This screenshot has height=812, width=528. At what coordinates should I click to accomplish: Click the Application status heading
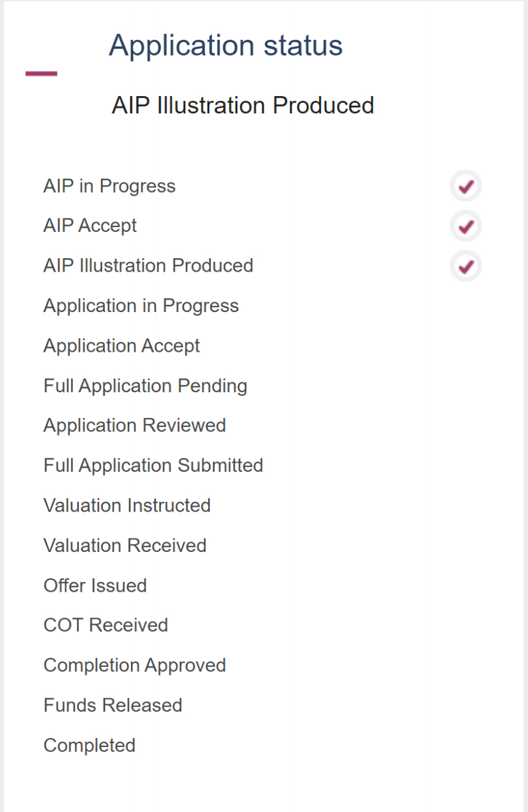click(x=226, y=46)
